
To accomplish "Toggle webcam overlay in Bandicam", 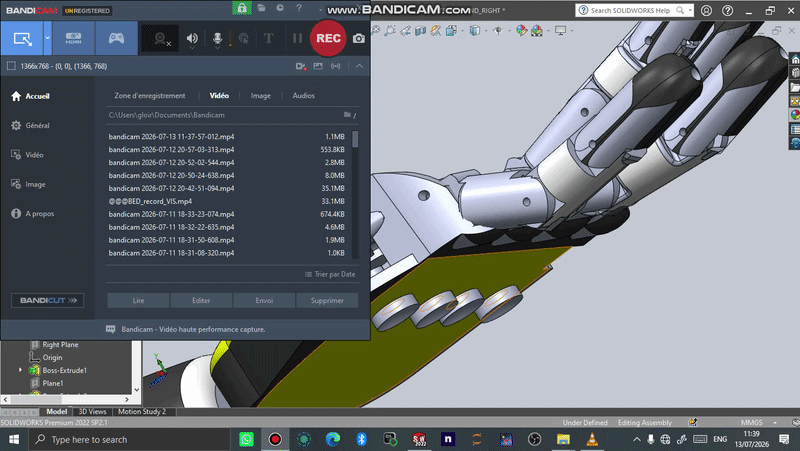I will coord(160,39).
